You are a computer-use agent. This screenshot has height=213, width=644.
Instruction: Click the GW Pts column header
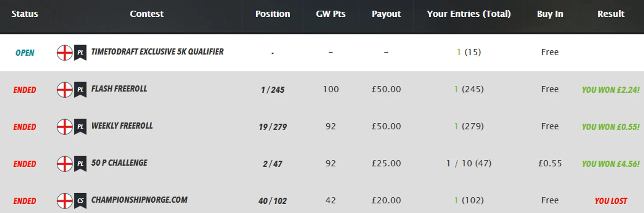pos(331,14)
